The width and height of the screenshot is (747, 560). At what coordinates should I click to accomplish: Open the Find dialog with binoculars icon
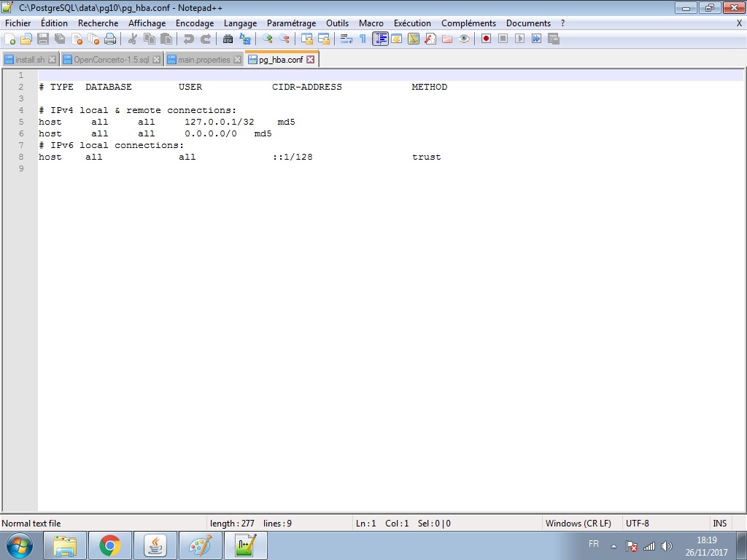tap(228, 39)
